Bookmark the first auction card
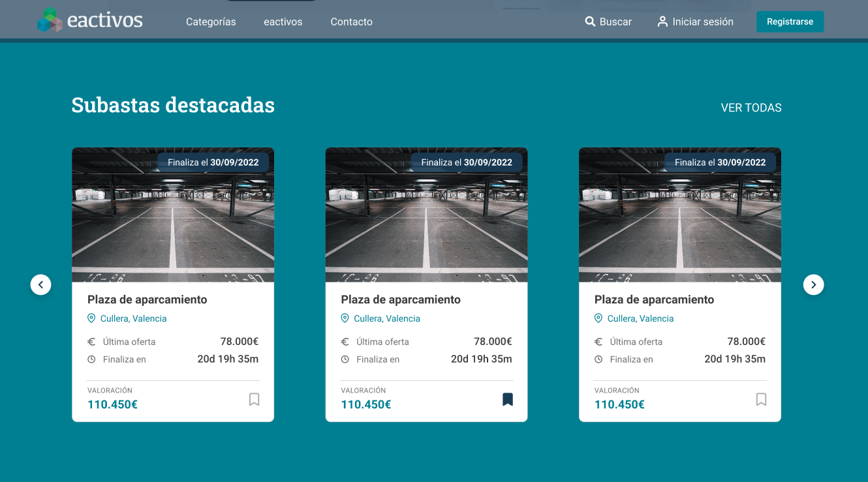Viewport: 868px width, 482px height. coord(254,399)
